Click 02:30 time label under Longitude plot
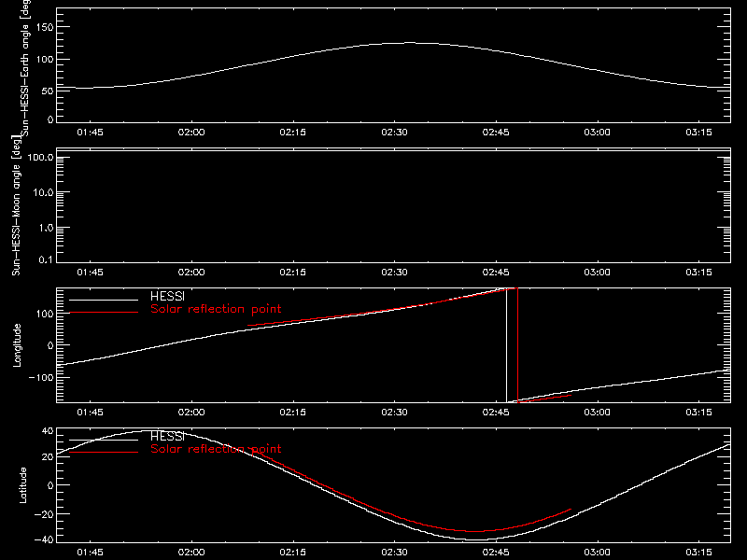 [x=394, y=413]
